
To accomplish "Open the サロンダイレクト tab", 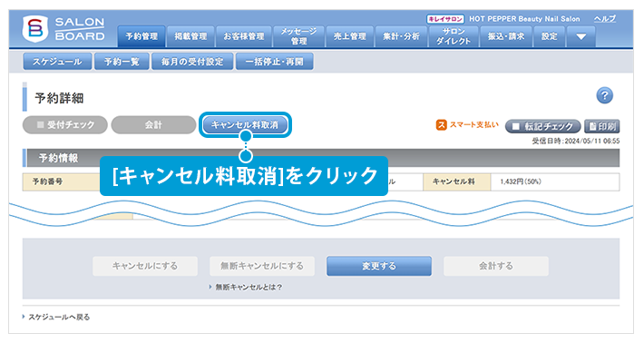I will 453,36.
